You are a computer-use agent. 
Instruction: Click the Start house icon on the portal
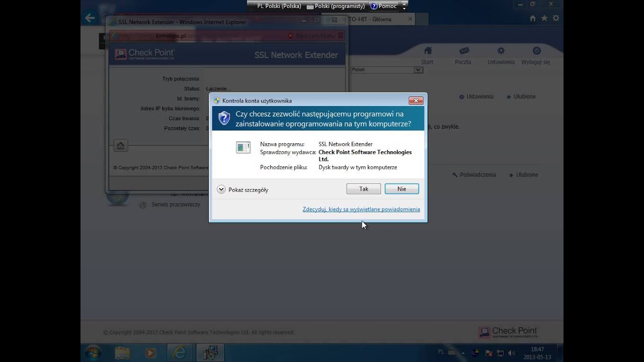428,51
